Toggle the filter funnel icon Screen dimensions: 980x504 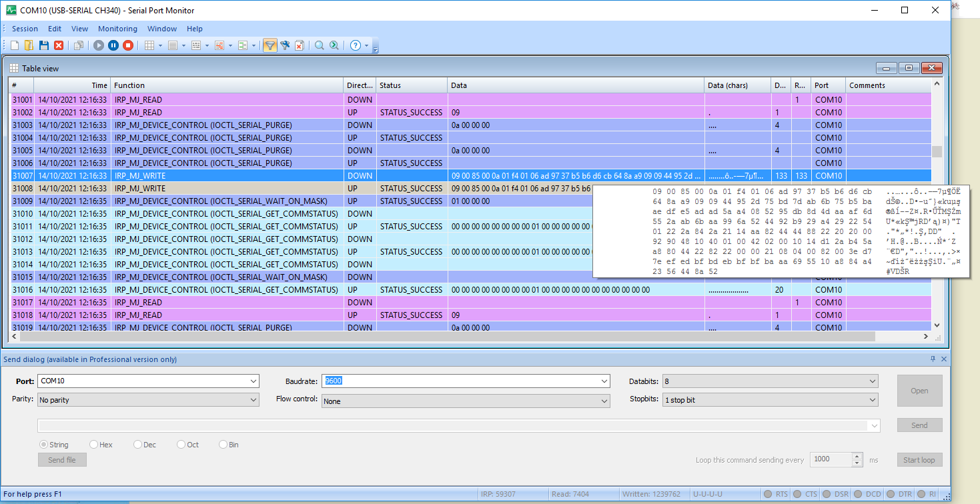270,45
